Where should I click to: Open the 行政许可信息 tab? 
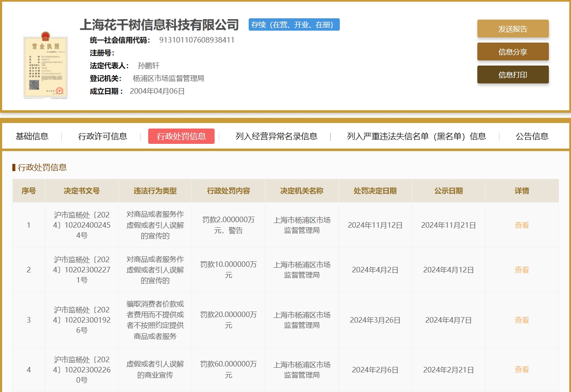point(103,136)
